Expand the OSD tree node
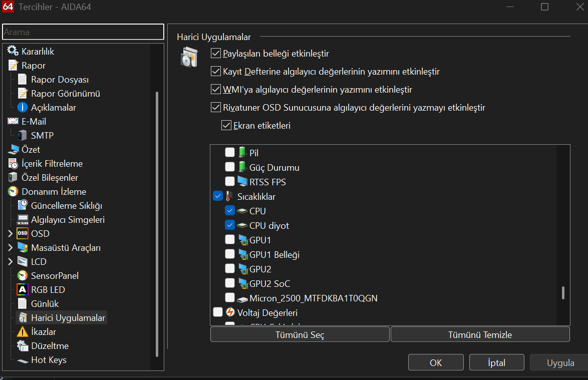This screenshot has width=588, height=380. click(11, 233)
